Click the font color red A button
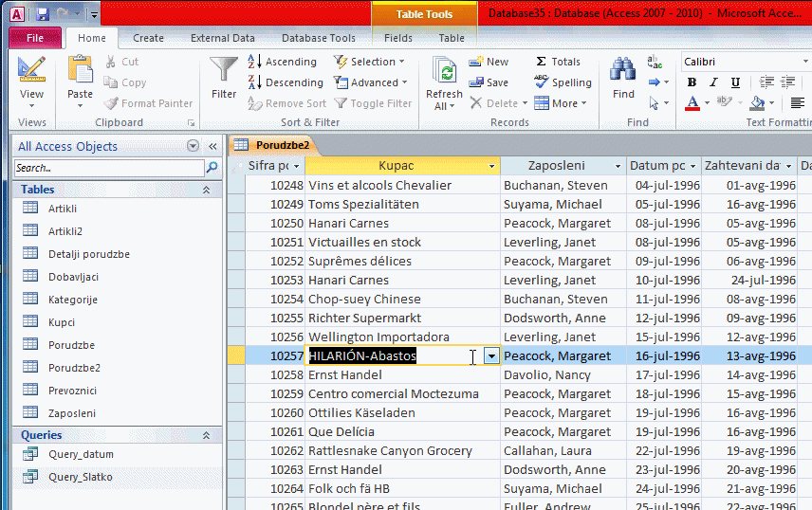Screen dimensions: 812x510 coord(692,103)
